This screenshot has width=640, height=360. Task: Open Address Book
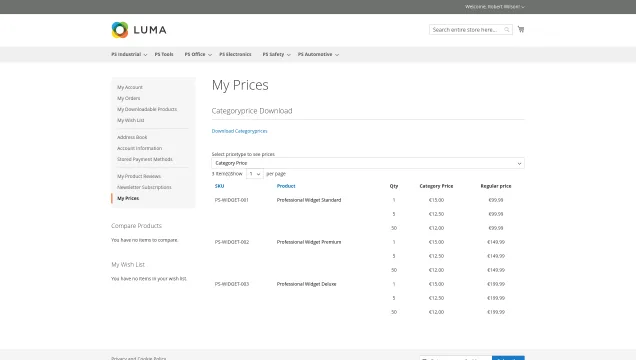tap(132, 138)
